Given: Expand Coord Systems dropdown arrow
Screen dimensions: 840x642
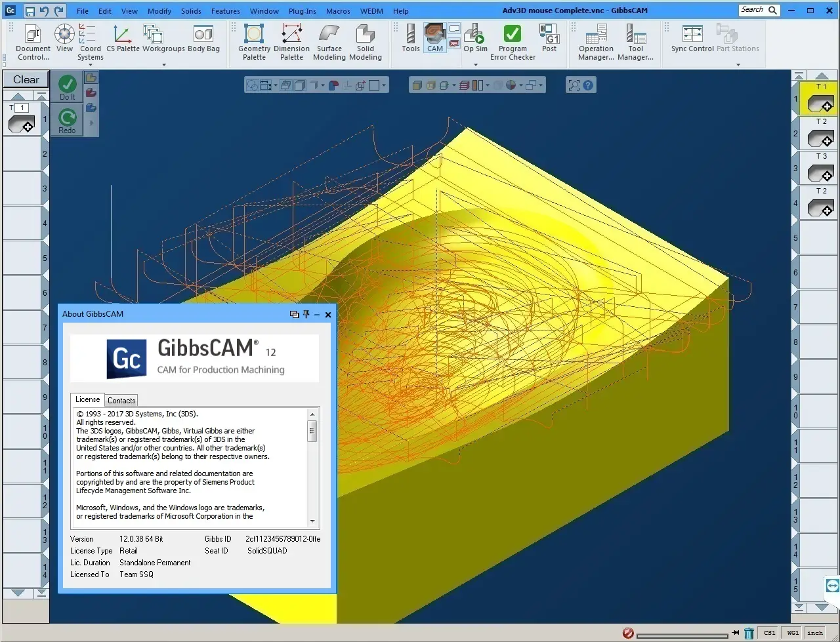Looking at the screenshot, I should click(x=90, y=65).
